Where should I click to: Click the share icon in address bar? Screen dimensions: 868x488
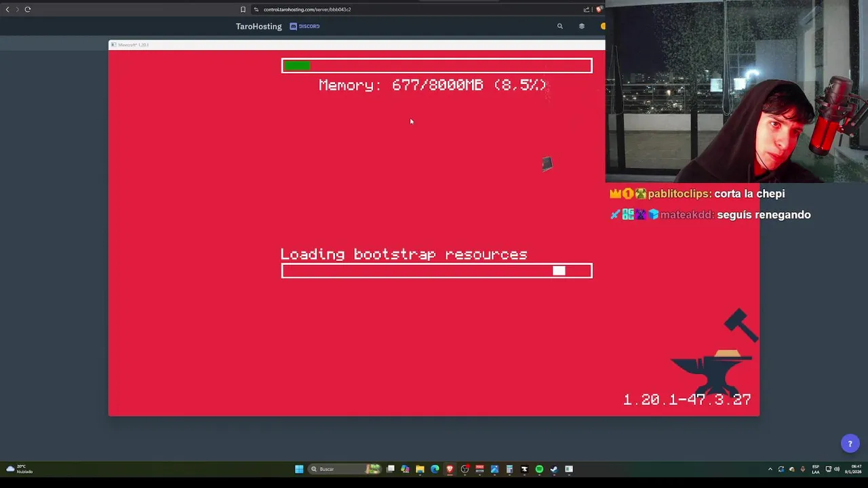pos(587,9)
